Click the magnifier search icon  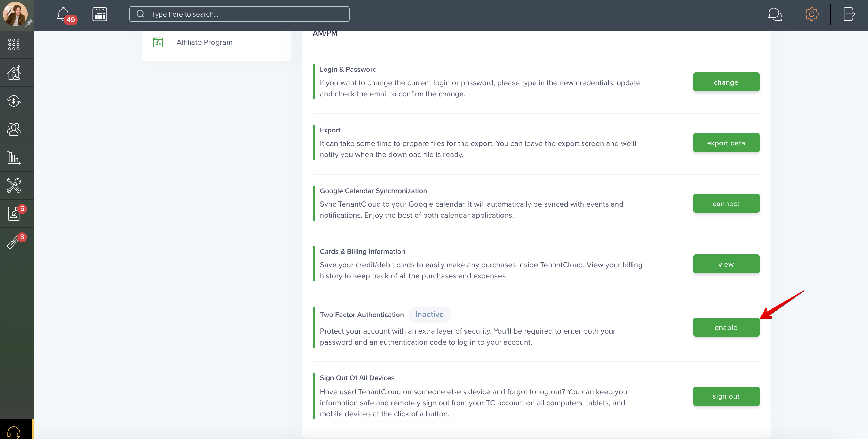[x=141, y=14]
